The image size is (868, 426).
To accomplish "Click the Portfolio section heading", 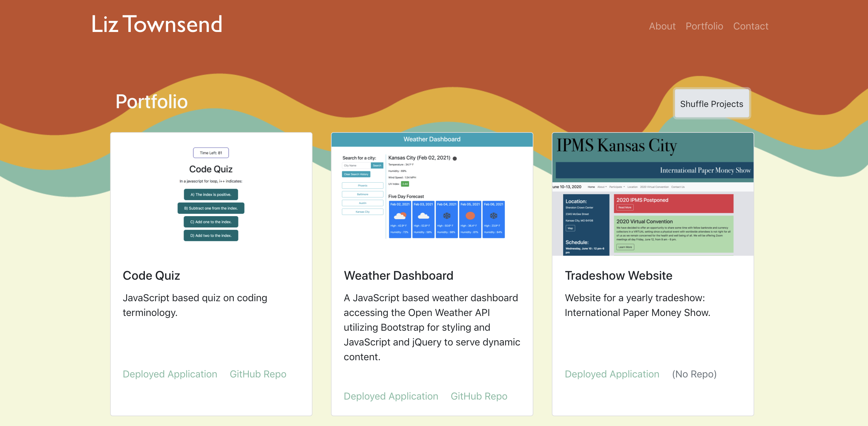I will 151,101.
